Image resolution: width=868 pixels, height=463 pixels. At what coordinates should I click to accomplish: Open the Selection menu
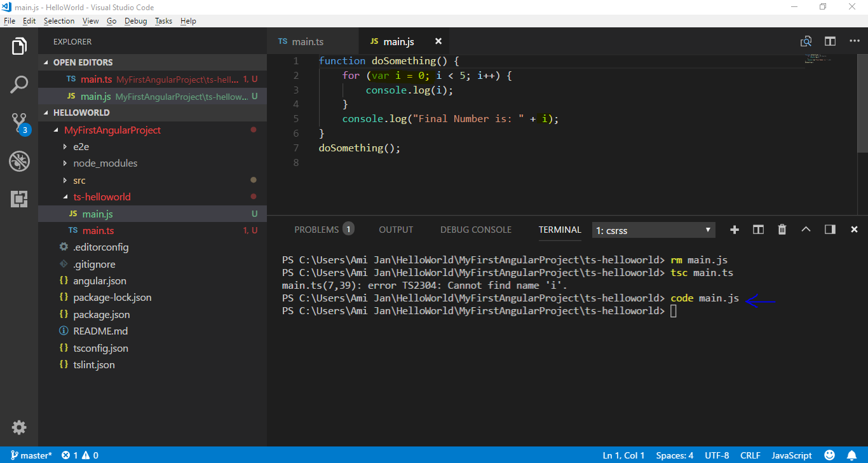59,21
